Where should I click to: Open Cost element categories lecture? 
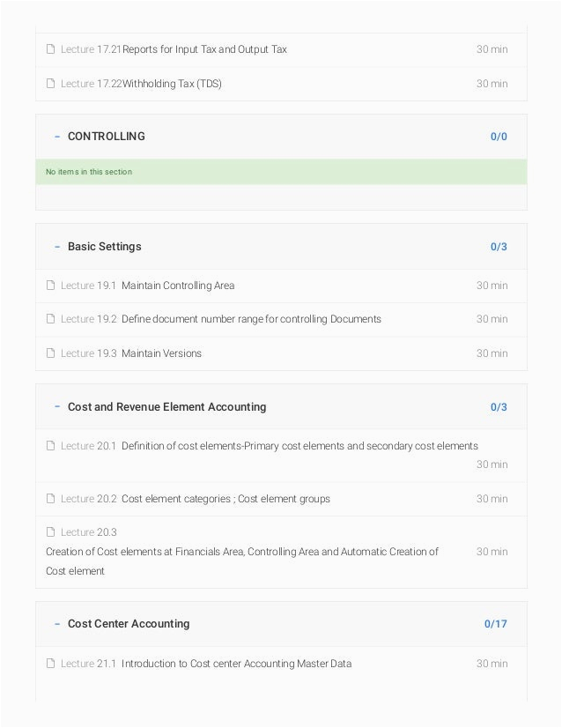(226, 499)
